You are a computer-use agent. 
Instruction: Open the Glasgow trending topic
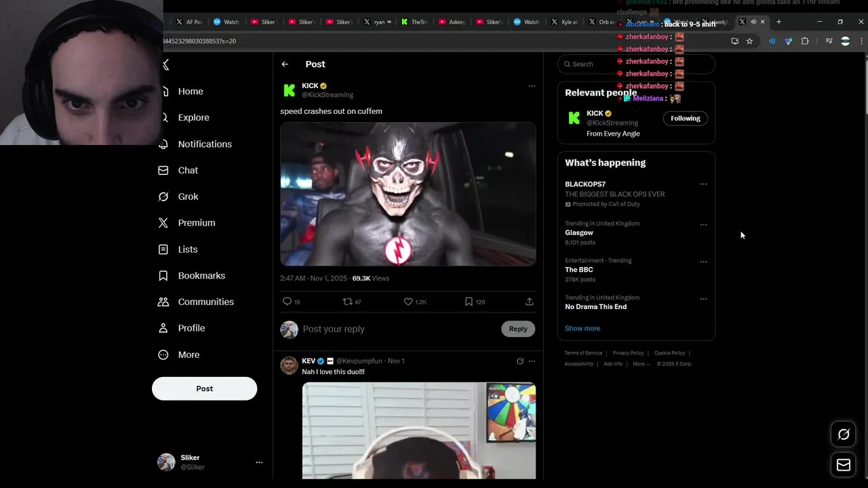(x=579, y=232)
